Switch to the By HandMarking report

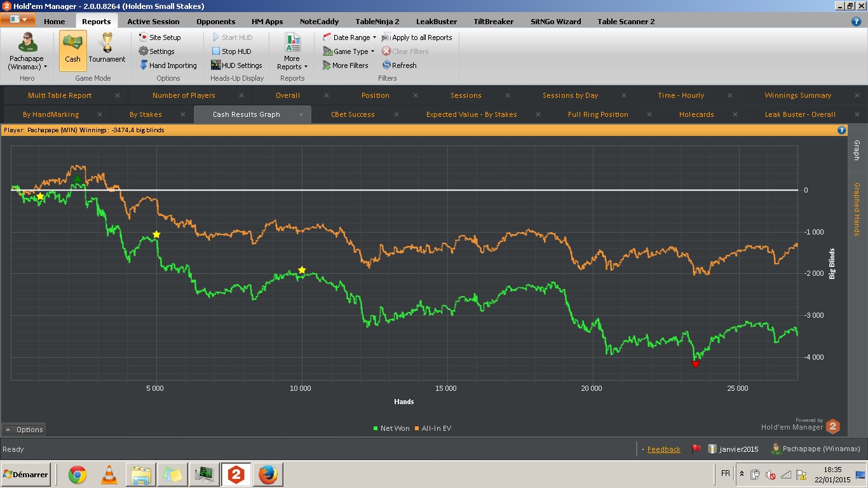51,114
